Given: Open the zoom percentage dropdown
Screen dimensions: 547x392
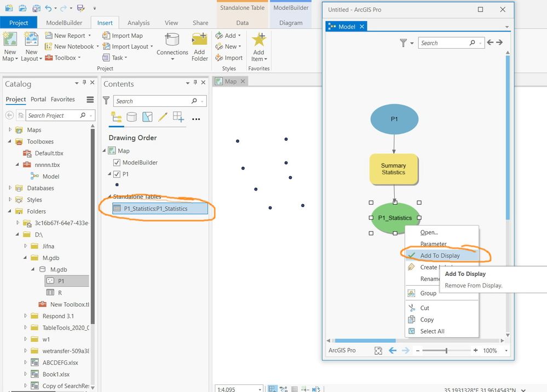Looking at the screenshot, I should (x=506, y=350).
